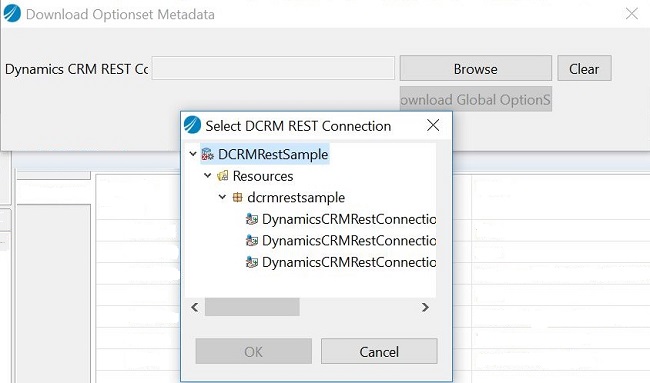The height and width of the screenshot is (383, 650).
Task: Click the dcrmrestsample package icon
Action: [237, 197]
